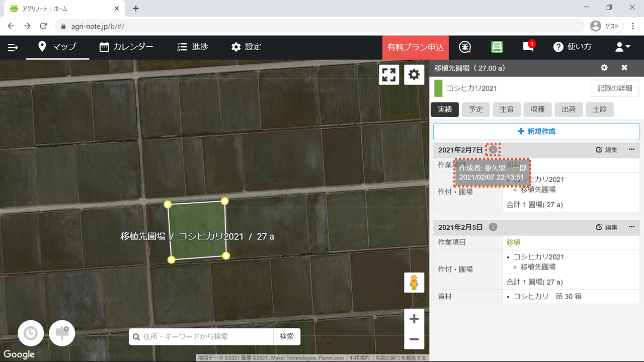Screen dimensions: 644x362
Task: Open more options for 2021年2月5日 record
Action: (632, 227)
